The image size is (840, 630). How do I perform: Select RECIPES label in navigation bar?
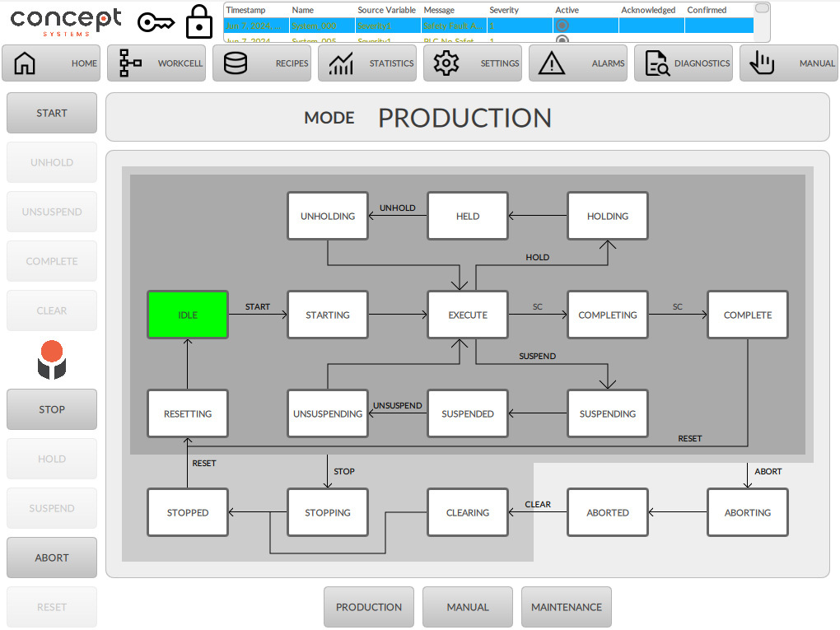[292, 63]
